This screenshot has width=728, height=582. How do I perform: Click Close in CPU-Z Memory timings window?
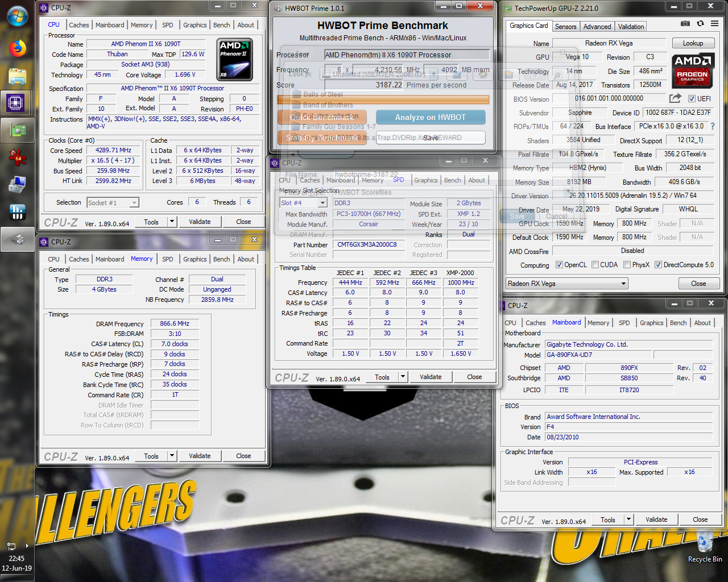point(243,456)
